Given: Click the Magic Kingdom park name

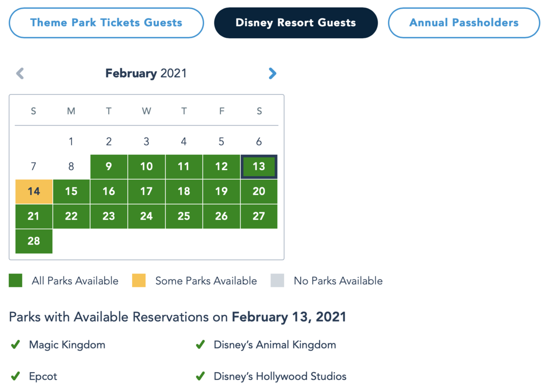Looking at the screenshot, I should pos(67,345).
